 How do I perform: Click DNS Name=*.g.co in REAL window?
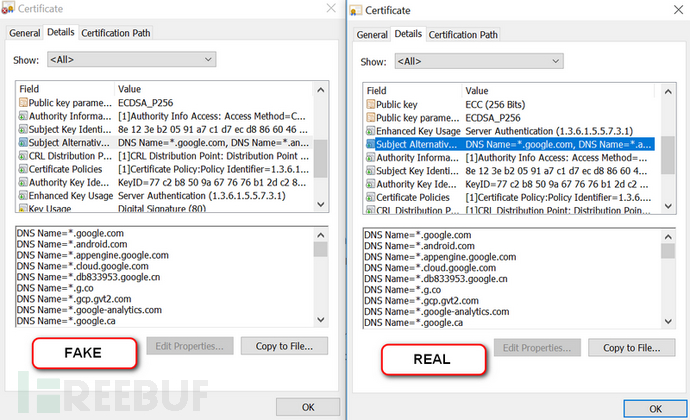(402, 290)
